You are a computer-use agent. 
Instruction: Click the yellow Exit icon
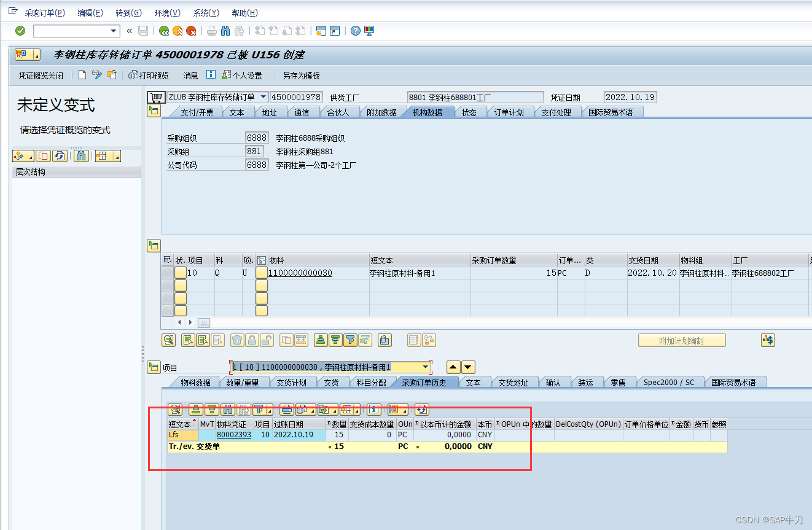178,31
